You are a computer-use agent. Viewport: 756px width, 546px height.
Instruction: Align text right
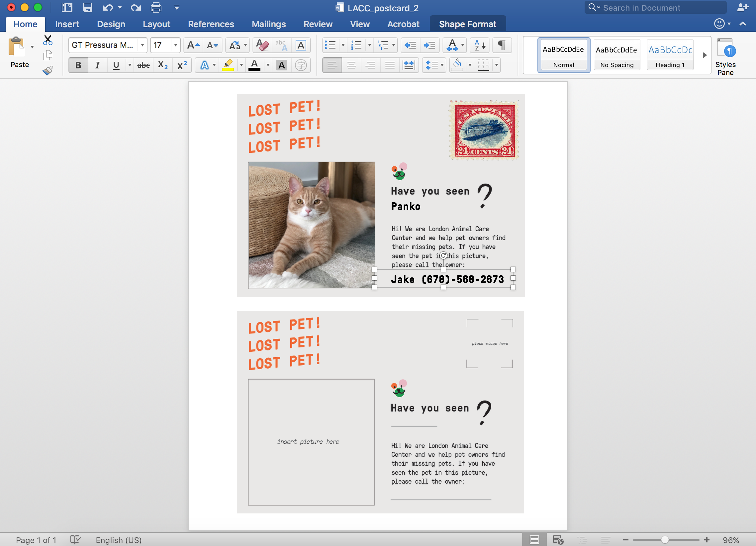pyautogui.click(x=370, y=65)
